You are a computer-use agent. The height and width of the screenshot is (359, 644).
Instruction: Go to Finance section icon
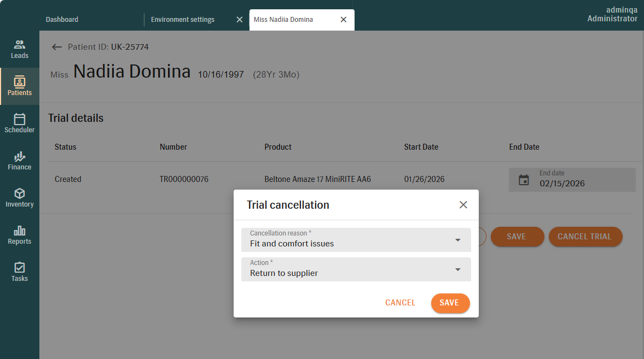coord(20,156)
